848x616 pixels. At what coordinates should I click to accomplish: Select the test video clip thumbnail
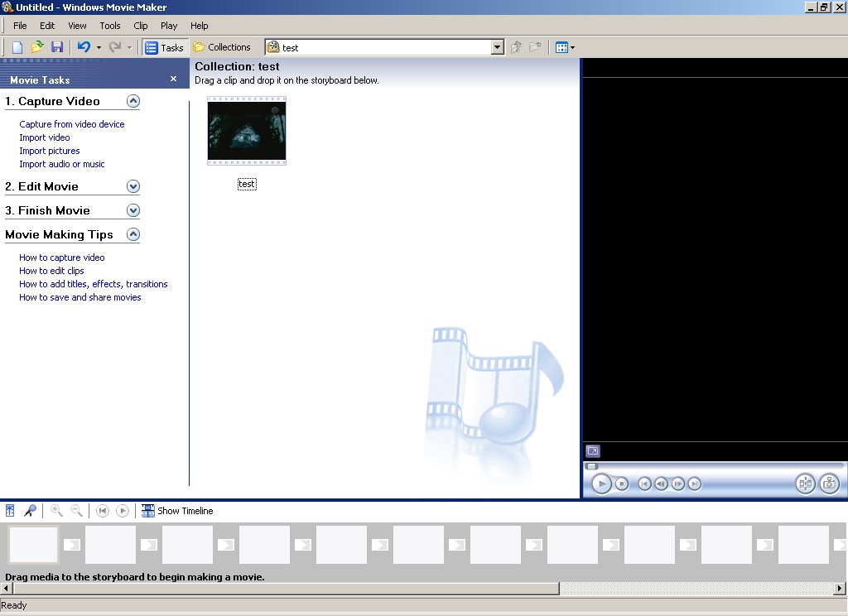point(247,131)
